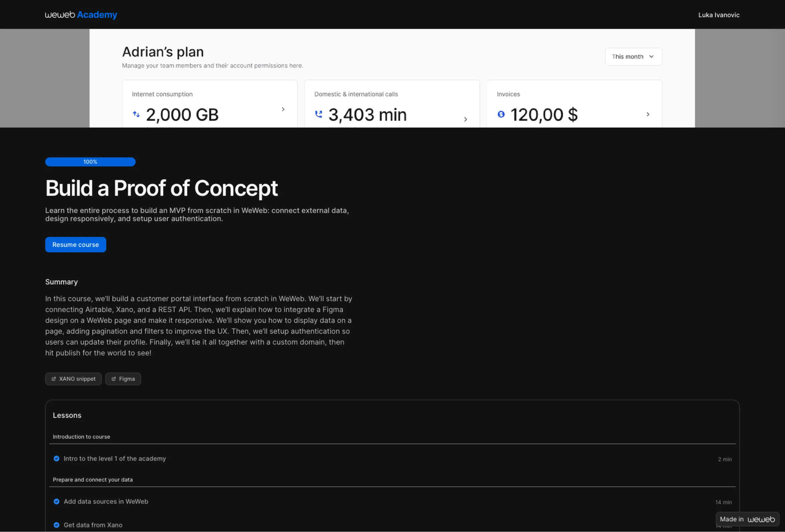Viewport: 785px width, 532px height.
Task: Click the internet consumption arrows icon
Action: click(x=136, y=114)
